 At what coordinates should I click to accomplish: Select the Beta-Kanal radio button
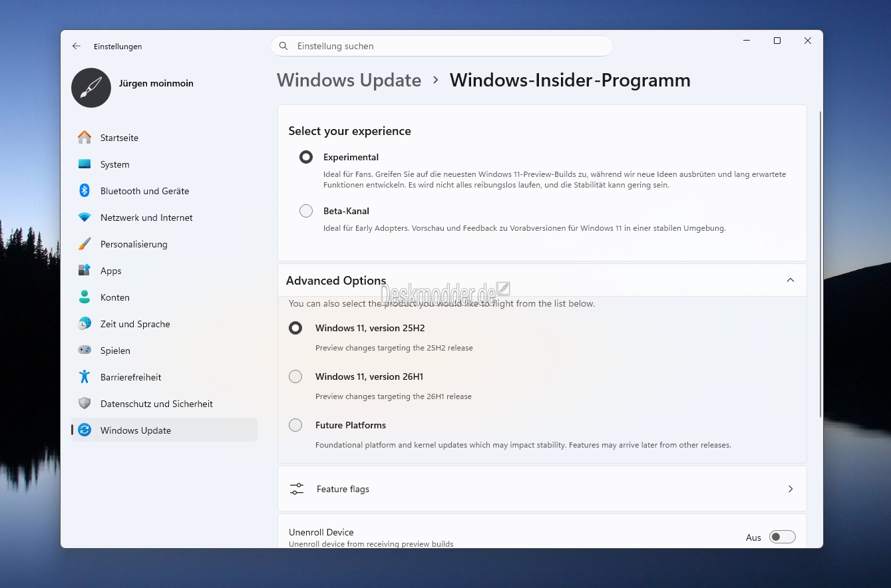click(306, 211)
